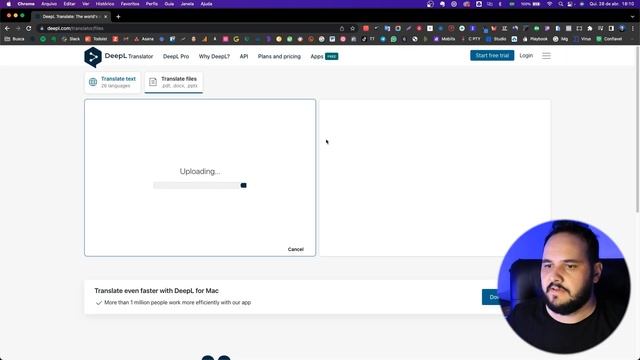The height and width of the screenshot is (360, 640).
Task: Open a new browser tab
Action: tap(118, 17)
